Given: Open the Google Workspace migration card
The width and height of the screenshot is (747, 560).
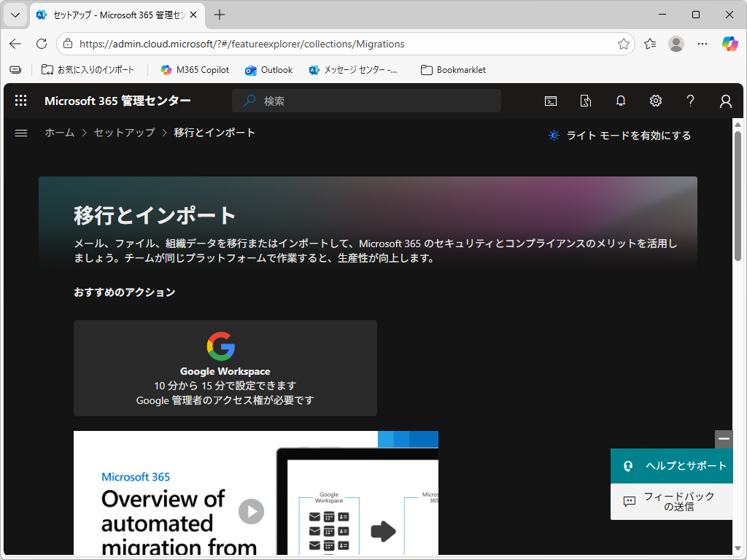Looking at the screenshot, I should (225, 368).
